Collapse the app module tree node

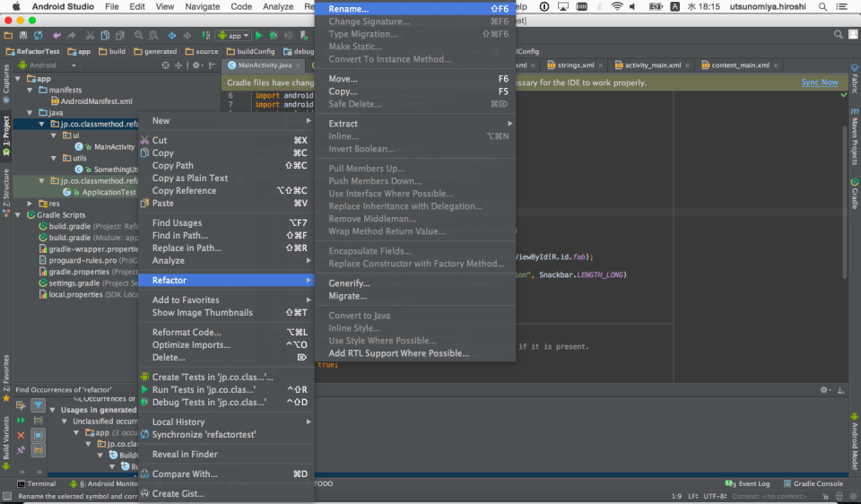(x=18, y=79)
